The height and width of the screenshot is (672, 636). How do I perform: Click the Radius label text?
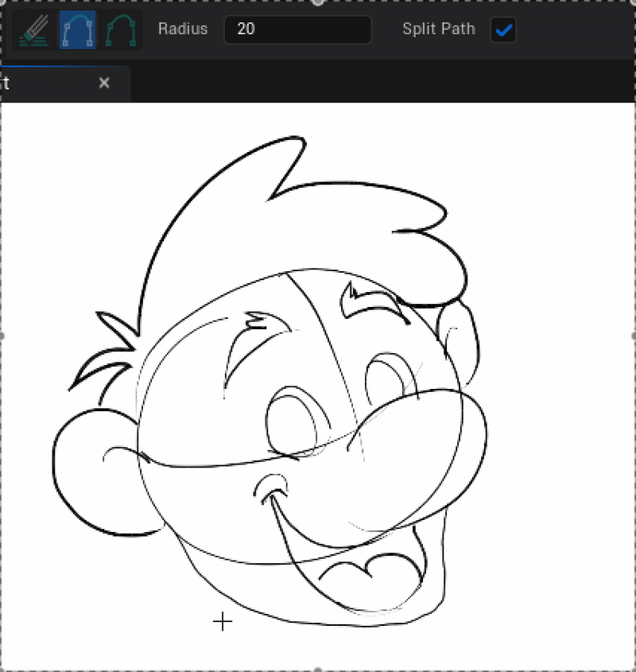[184, 29]
